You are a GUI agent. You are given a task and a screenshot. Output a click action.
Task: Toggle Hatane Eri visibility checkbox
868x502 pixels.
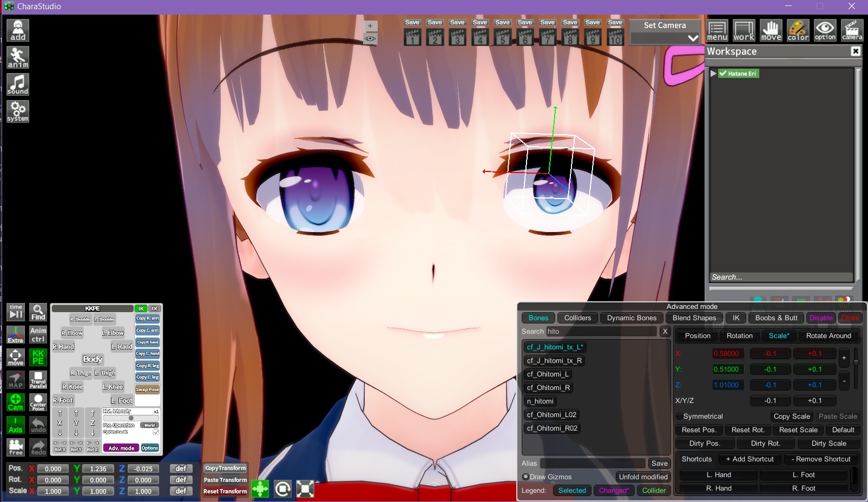722,74
